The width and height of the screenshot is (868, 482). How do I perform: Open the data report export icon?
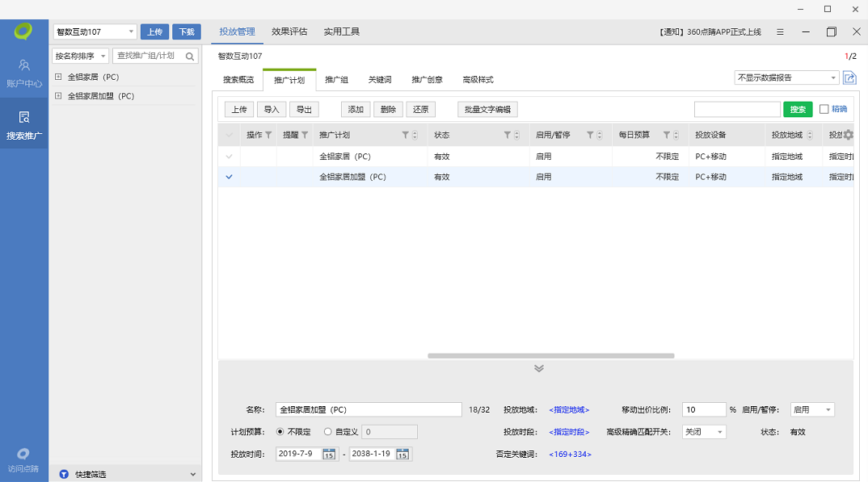pos(849,78)
